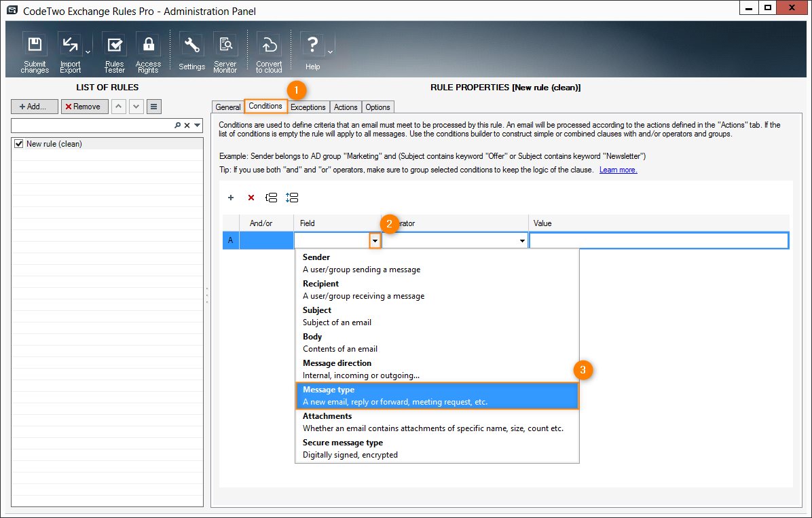Viewport: 812px width, 518px height.
Task: Expand the Import Export dropdown arrow
Action: pos(88,52)
